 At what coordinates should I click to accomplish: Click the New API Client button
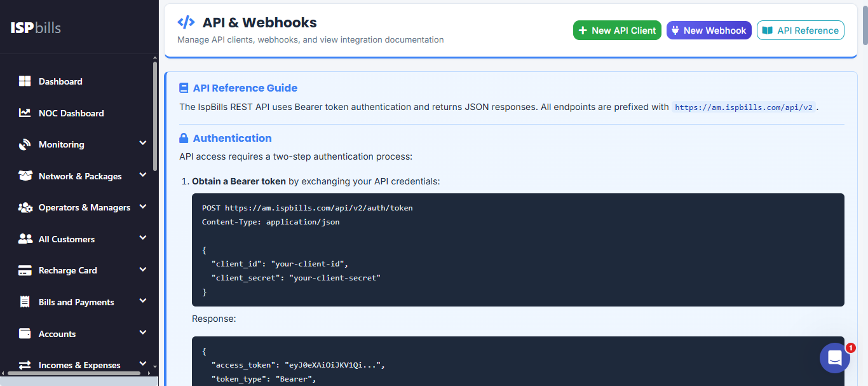click(617, 30)
